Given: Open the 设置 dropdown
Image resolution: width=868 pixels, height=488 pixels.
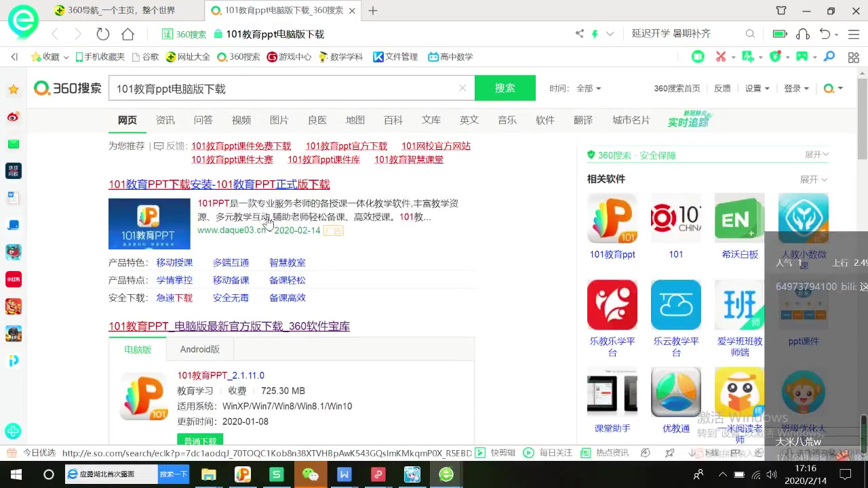Looking at the screenshot, I should pyautogui.click(x=757, y=88).
